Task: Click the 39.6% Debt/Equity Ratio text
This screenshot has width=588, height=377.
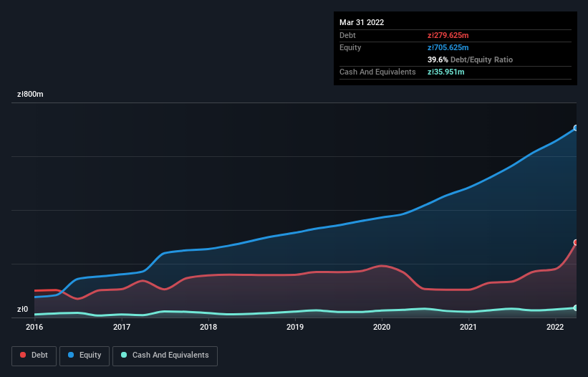Action: click(x=470, y=59)
